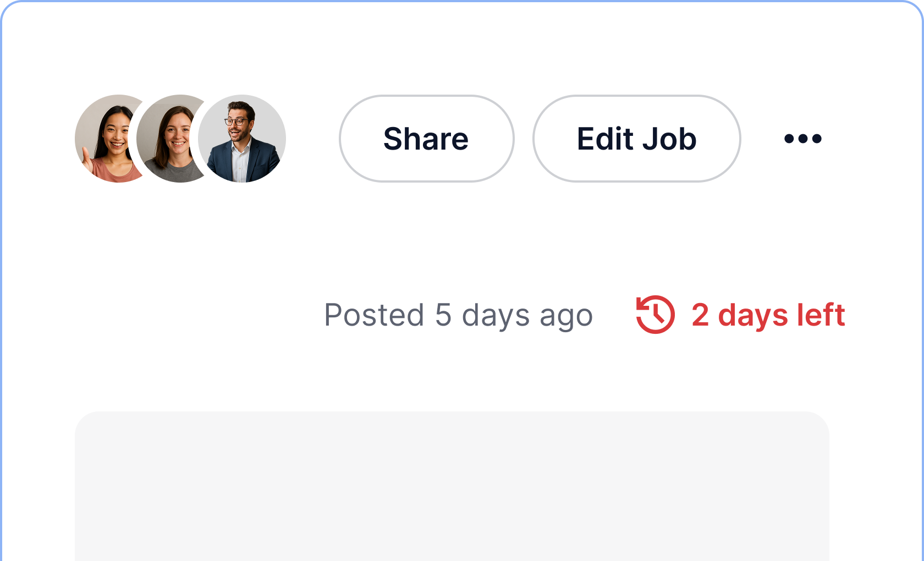Click the Share button
The width and height of the screenshot is (924, 561).
pos(426,139)
